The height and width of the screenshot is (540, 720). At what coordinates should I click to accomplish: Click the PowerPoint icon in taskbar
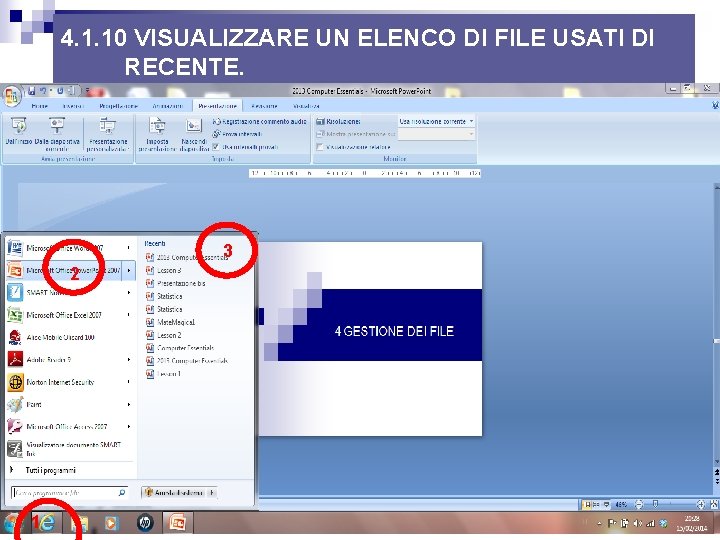[x=177, y=523]
